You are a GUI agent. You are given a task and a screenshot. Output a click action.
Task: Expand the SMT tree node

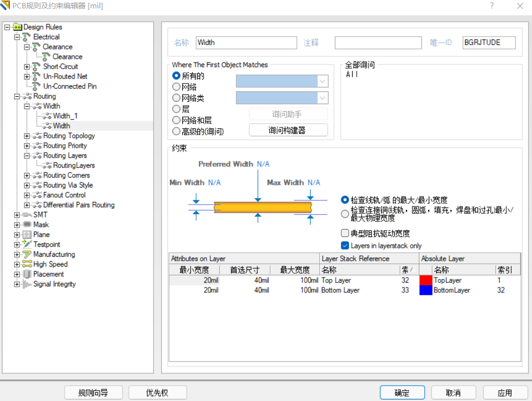[17, 214]
